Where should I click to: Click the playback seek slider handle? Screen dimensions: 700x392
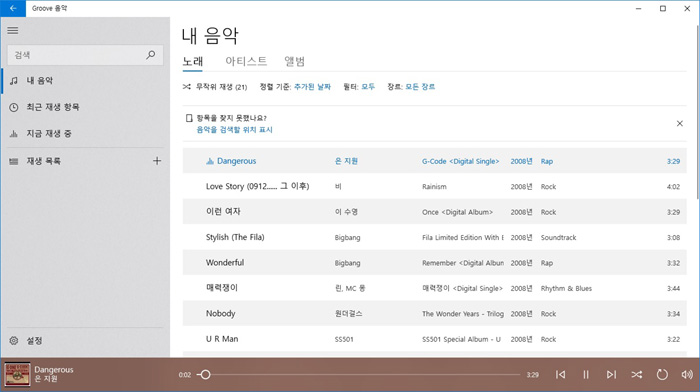tap(205, 375)
